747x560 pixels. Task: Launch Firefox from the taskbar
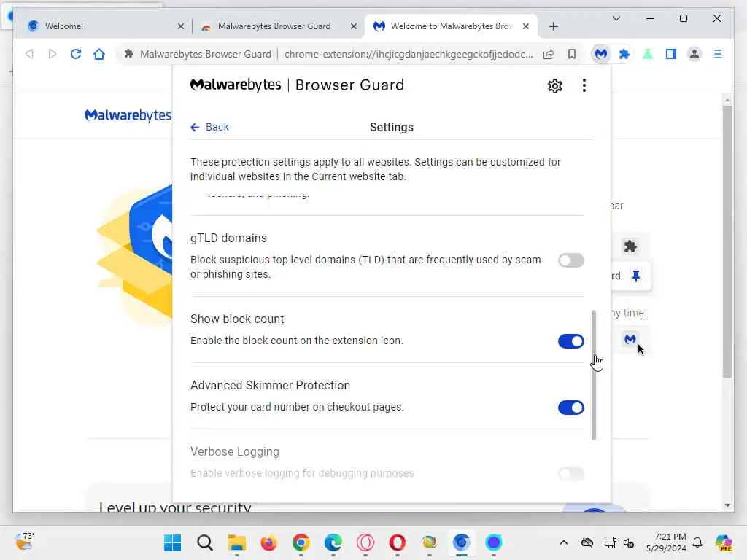(268, 542)
